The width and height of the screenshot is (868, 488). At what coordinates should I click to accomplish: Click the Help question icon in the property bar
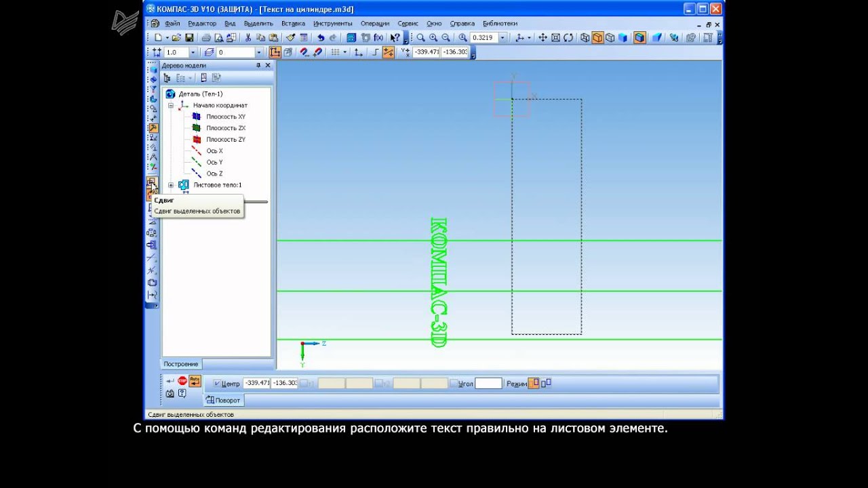[182, 393]
